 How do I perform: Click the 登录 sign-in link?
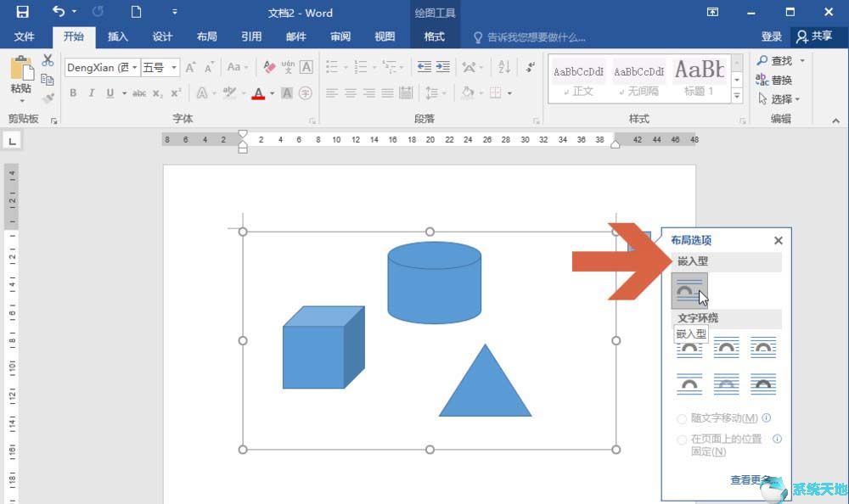click(x=771, y=36)
